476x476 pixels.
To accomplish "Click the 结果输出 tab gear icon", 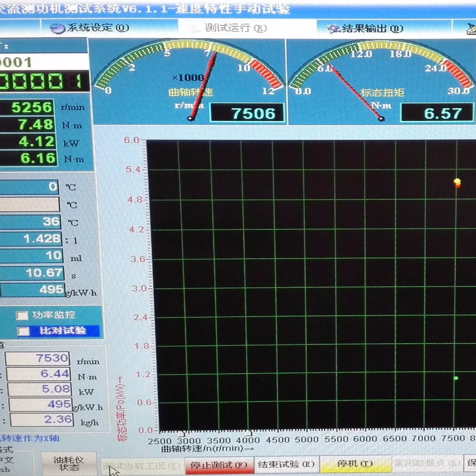I will tap(333, 29).
